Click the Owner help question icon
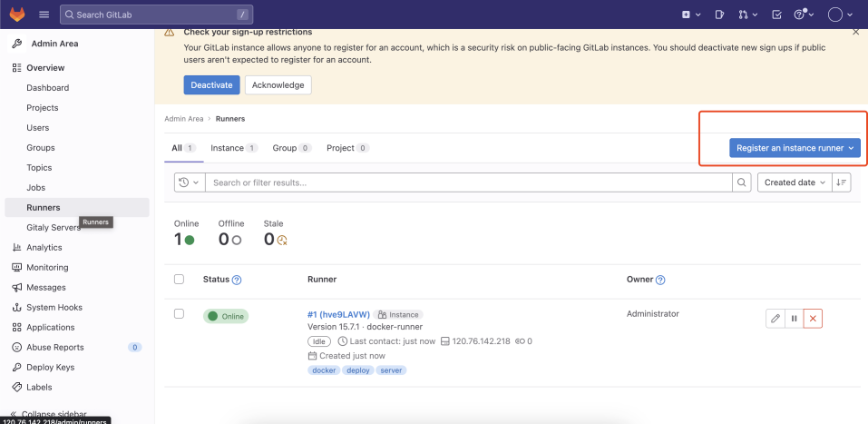The image size is (868, 424). pos(660,280)
